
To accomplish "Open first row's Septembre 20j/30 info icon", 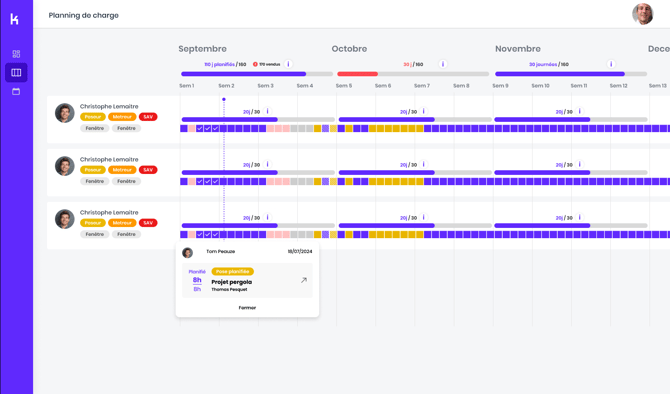I will pyautogui.click(x=267, y=111).
